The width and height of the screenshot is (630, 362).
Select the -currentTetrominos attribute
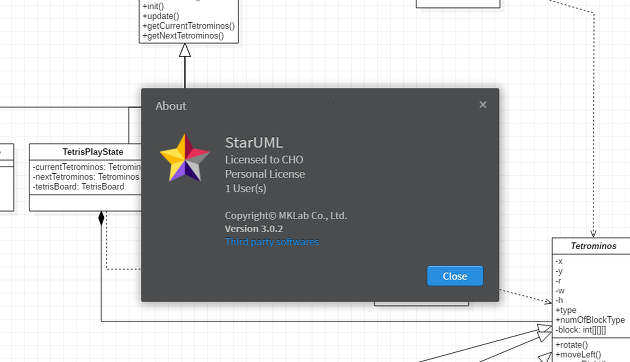tap(86, 167)
